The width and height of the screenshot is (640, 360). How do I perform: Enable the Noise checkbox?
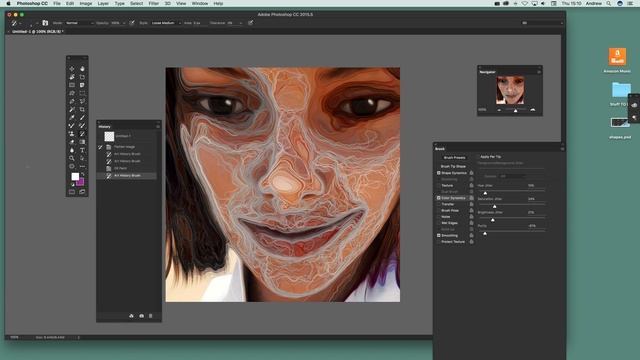coord(439,217)
